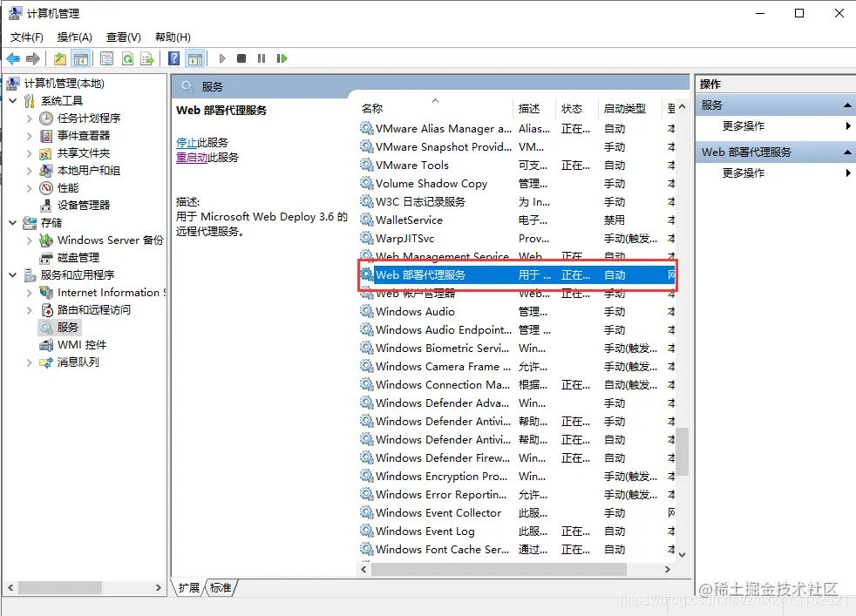The image size is (856, 616).
Task: Select the Volume Shadow Copy service
Action: (517, 184)
